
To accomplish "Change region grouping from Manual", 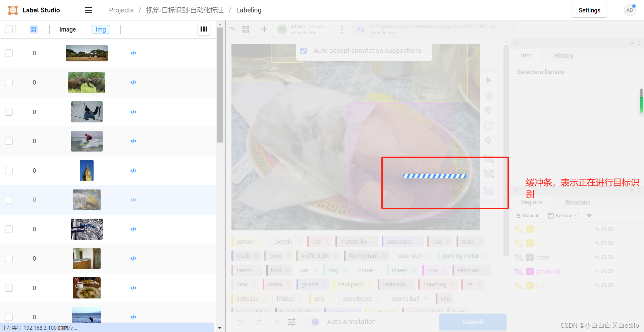I will pos(527,216).
